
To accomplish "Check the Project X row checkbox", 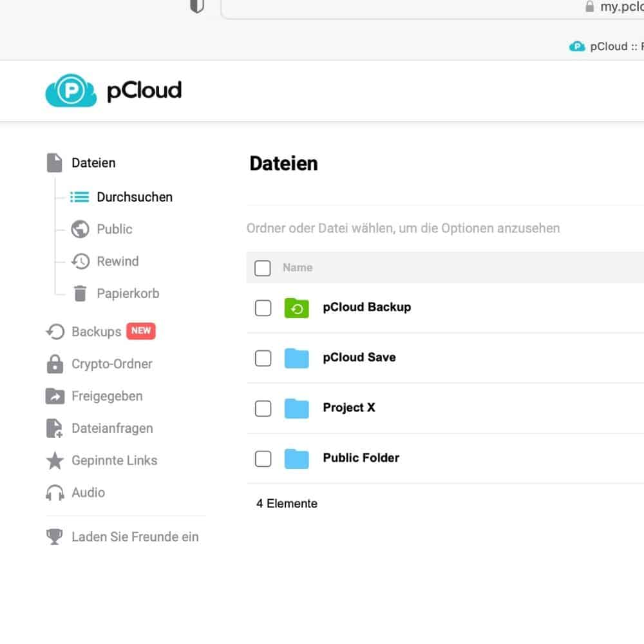I will tap(263, 409).
